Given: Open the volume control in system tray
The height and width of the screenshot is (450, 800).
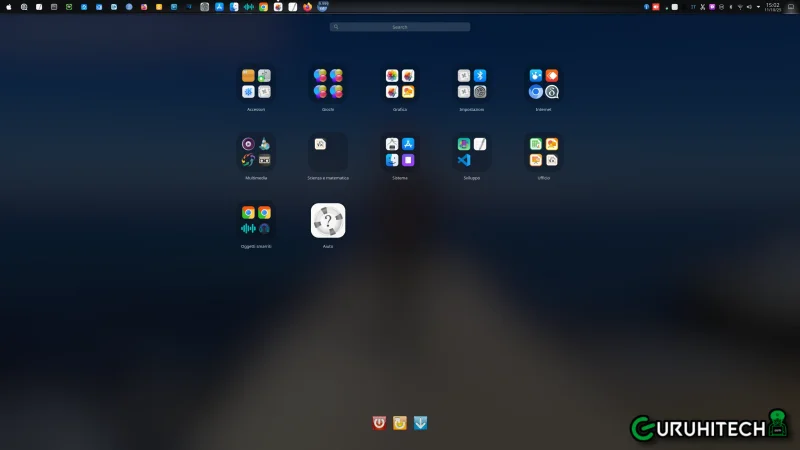Looking at the screenshot, I should point(749,7).
